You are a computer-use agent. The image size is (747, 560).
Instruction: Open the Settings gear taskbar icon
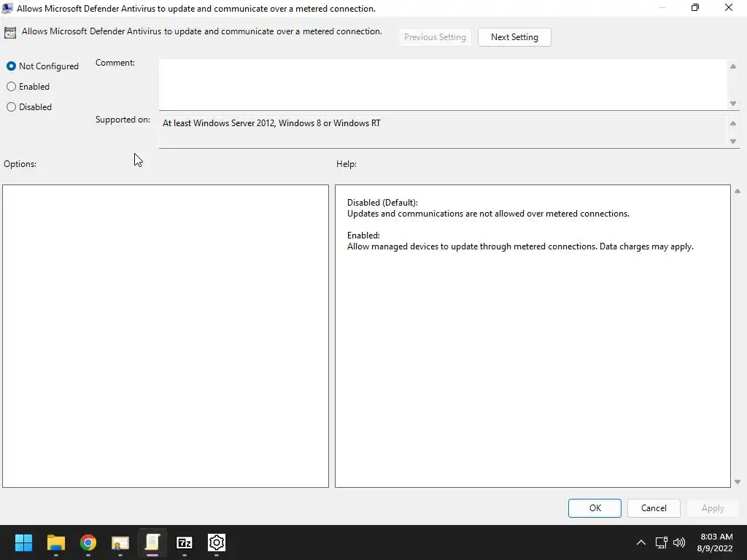(x=217, y=542)
